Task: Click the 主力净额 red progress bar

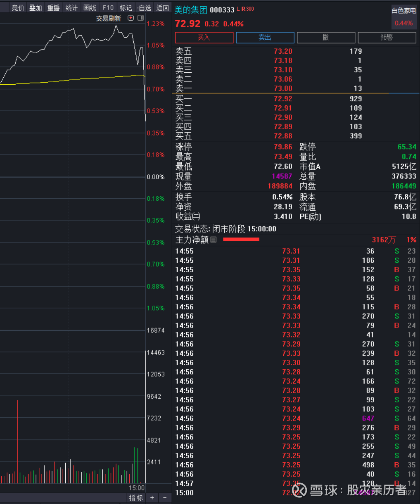Action: coord(241,239)
